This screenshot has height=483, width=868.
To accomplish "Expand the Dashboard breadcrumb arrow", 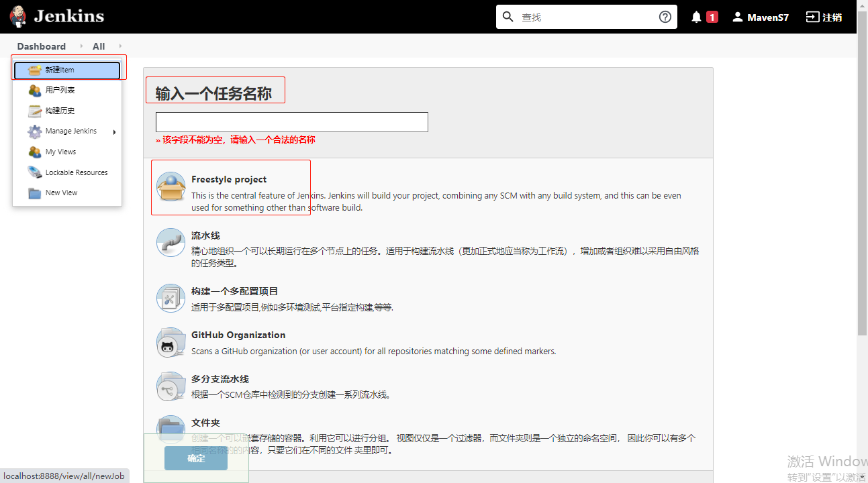I will 81,46.
